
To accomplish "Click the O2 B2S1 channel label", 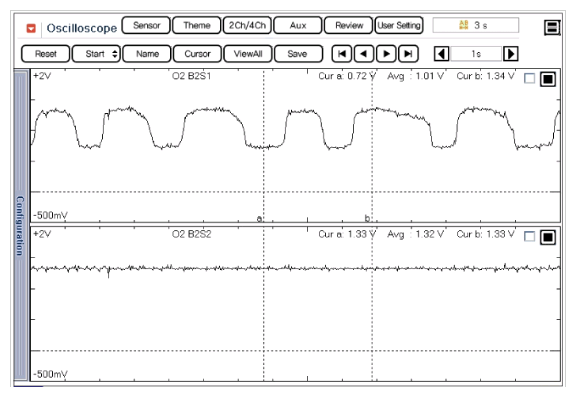I will (x=191, y=76).
